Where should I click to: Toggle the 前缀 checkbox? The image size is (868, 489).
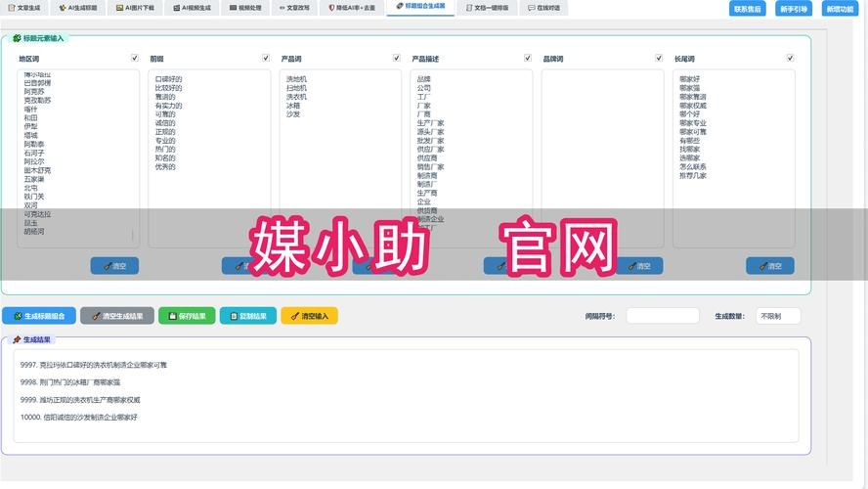click(266, 58)
